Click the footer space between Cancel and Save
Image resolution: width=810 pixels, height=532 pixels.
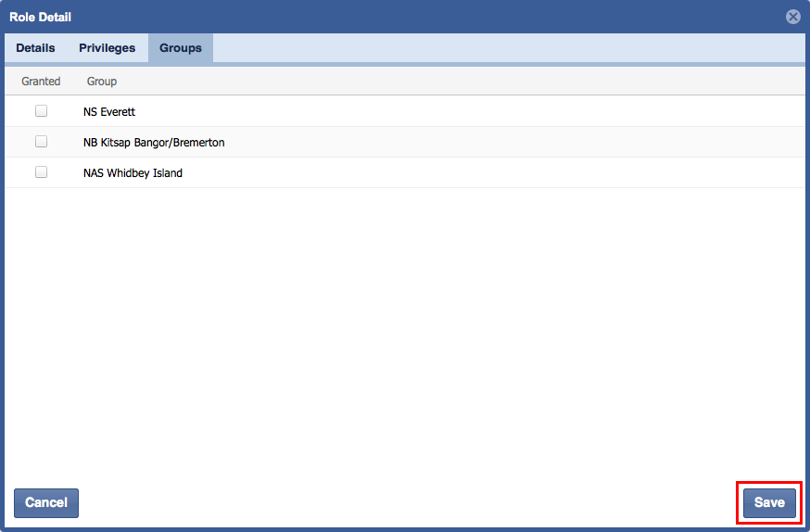tap(408, 502)
